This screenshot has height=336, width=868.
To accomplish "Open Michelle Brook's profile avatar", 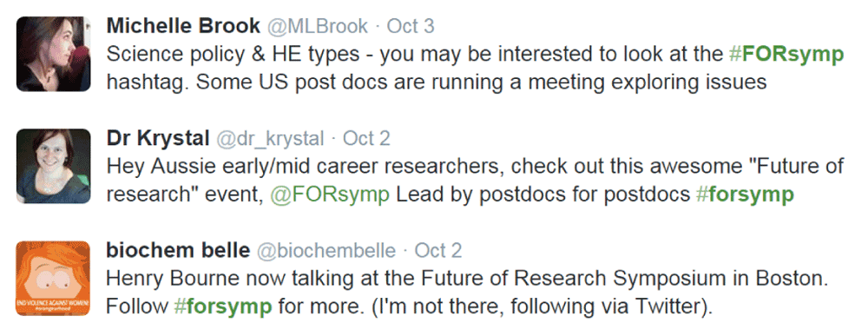I will tap(54, 54).
